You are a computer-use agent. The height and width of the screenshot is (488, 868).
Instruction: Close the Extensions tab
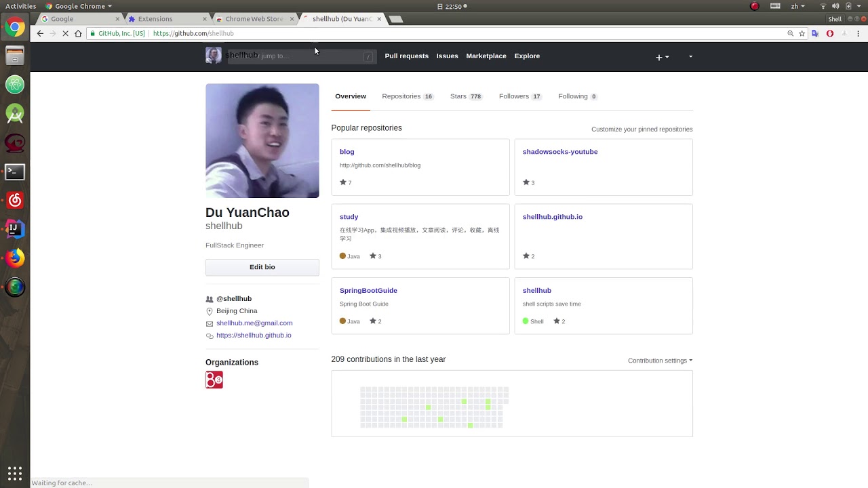coord(205,19)
